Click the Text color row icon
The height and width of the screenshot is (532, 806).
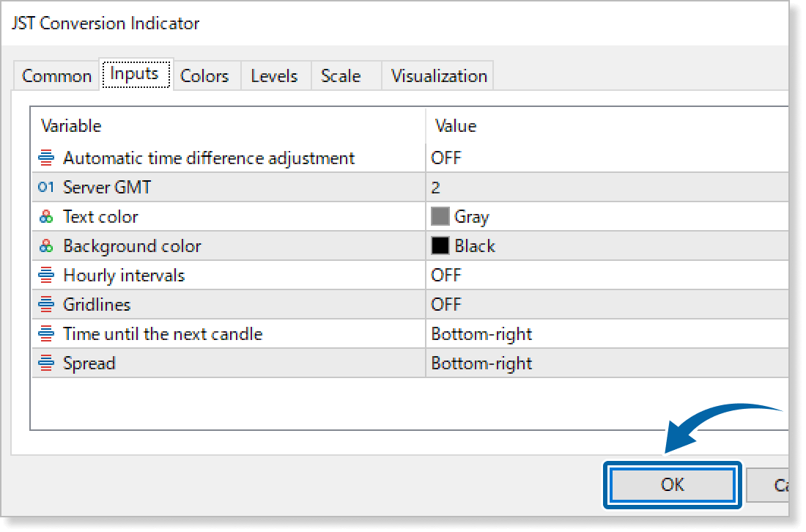47,217
